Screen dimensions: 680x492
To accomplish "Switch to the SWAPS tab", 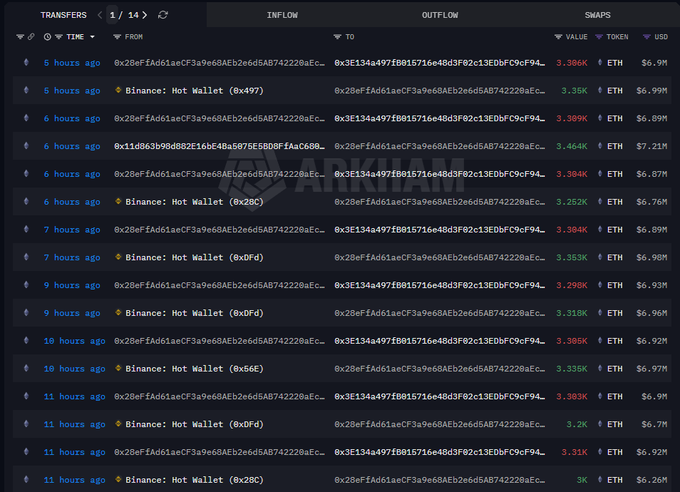I will pos(600,15).
